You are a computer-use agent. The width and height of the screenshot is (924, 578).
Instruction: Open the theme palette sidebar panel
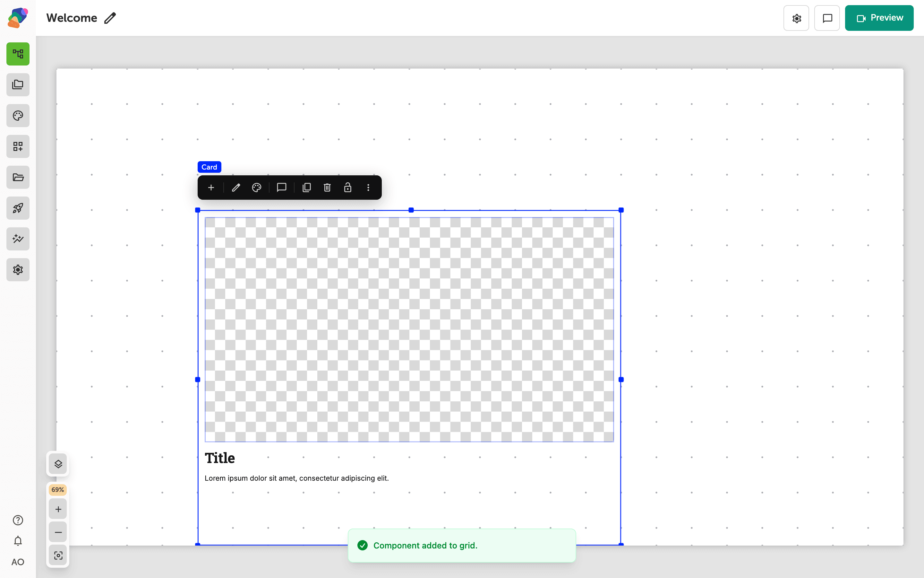pyautogui.click(x=18, y=116)
